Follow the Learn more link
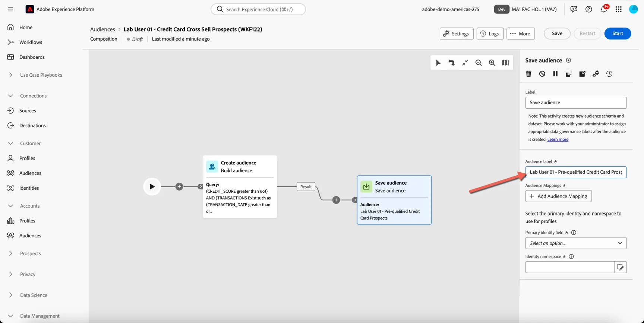The height and width of the screenshot is (323, 644). point(558,140)
